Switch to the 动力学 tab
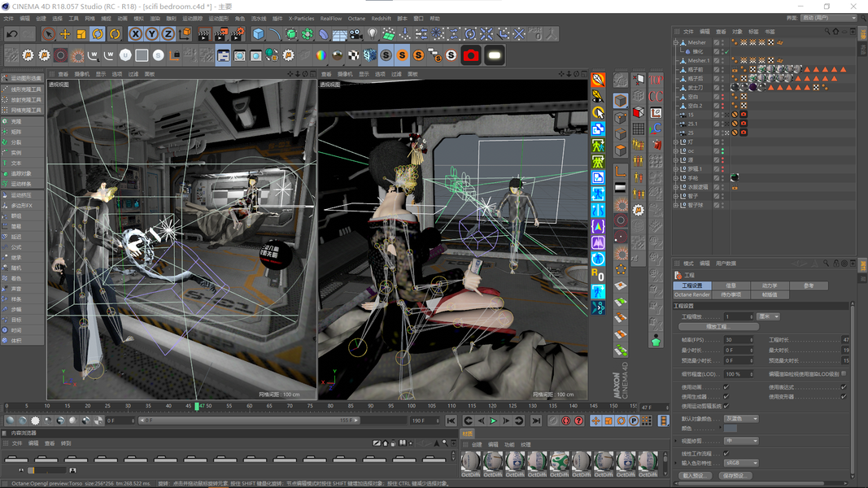 coord(769,285)
